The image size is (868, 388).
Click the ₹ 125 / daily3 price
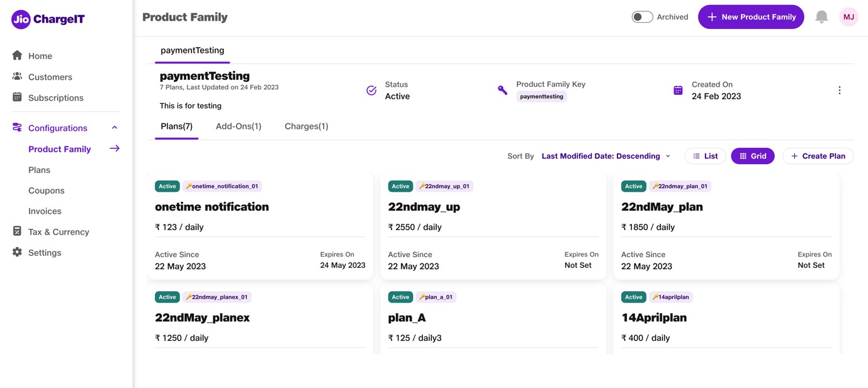(x=415, y=338)
